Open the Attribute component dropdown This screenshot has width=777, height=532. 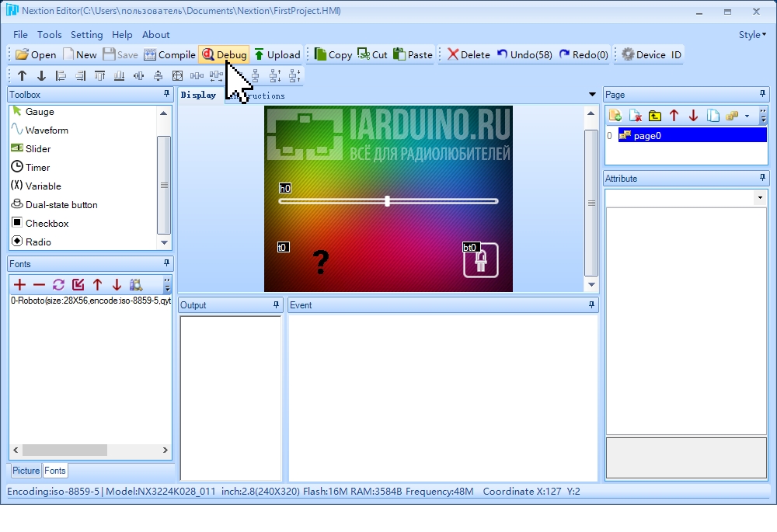coord(760,197)
